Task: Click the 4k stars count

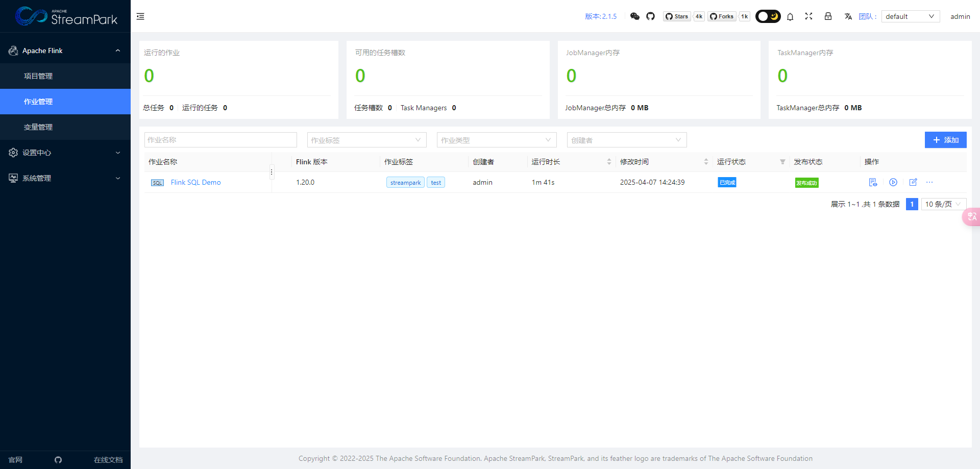Action: coord(699,16)
